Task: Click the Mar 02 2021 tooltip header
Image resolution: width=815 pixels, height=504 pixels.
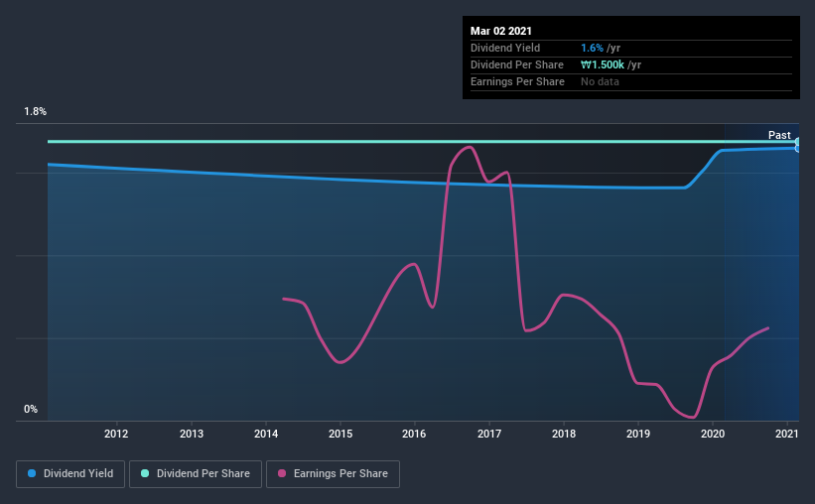Action: (501, 31)
